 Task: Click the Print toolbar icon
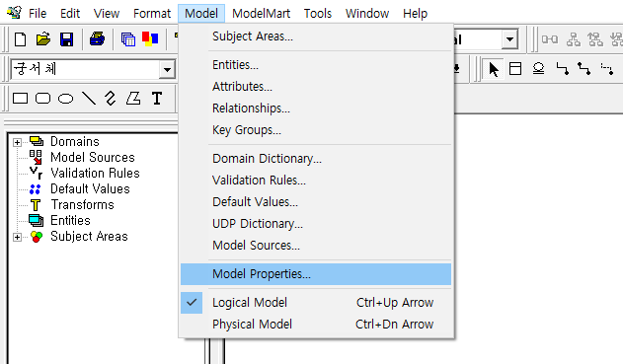[97, 39]
